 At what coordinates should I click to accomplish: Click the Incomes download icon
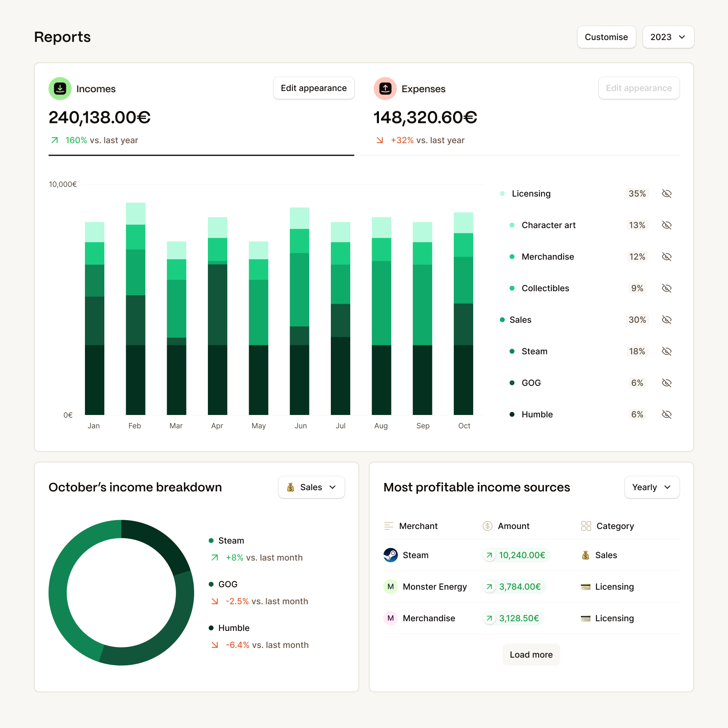pos(59,88)
